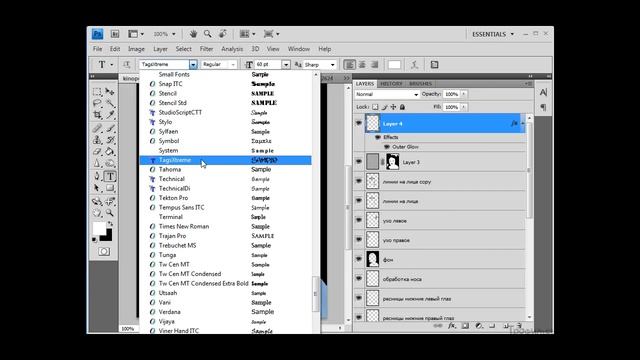The image size is (640, 360).
Task: Hide Layer 3 using its eye icon
Action: pyautogui.click(x=359, y=162)
